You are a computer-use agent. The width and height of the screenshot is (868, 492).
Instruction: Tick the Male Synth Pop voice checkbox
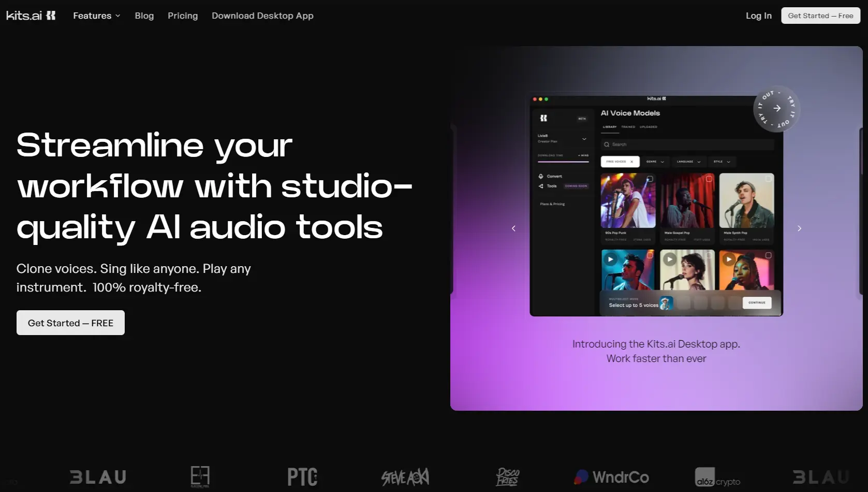pos(768,179)
